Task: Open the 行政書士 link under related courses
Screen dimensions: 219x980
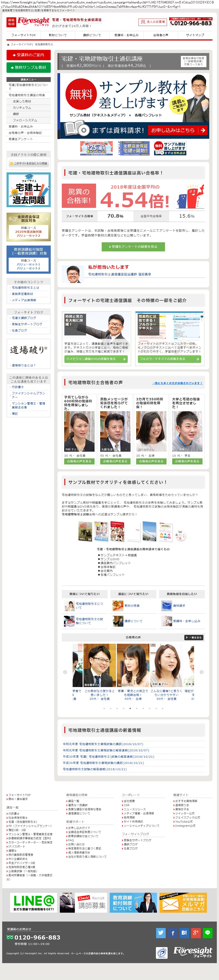Action: (x=18, y=387)
